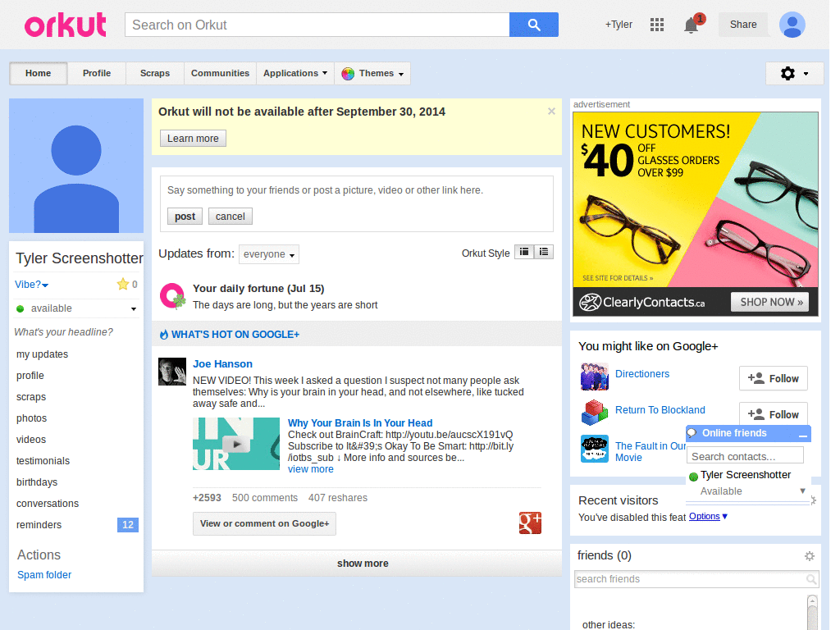Expand the Applications dropdown menu
The width and height of the screenshot is (840, 630).
[295, 73]
